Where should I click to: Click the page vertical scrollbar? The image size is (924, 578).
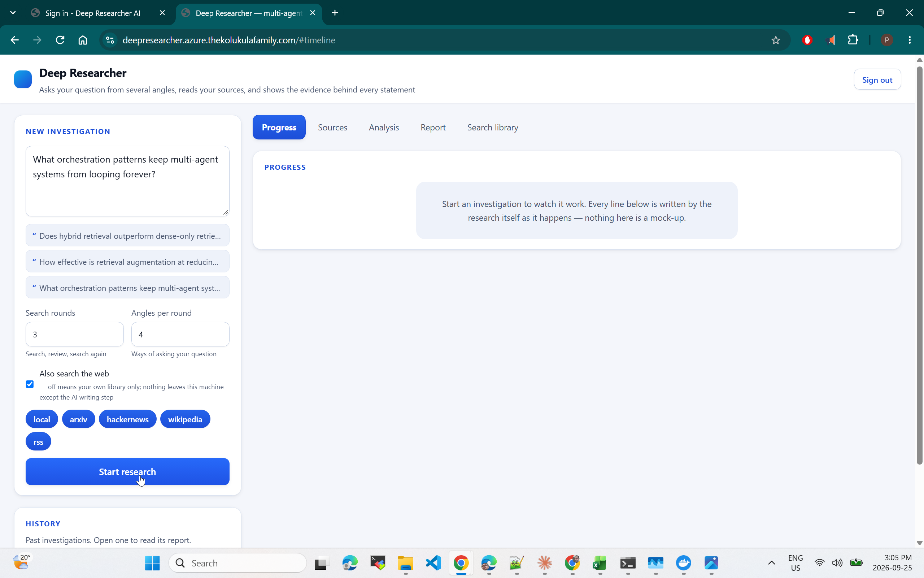(919, 265)
